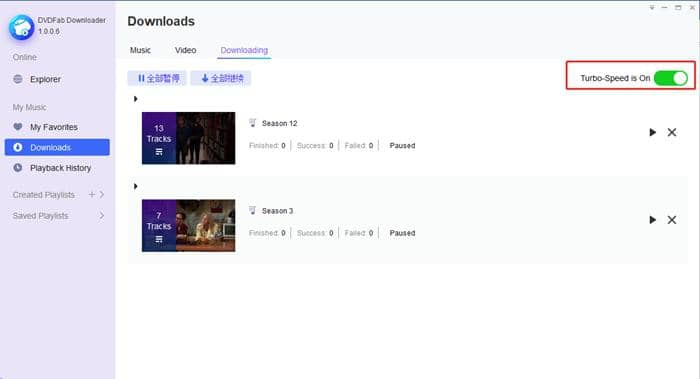Toggle the Turbo-Speed switch off
Viewport: 700px width, 379px height.
671,78
